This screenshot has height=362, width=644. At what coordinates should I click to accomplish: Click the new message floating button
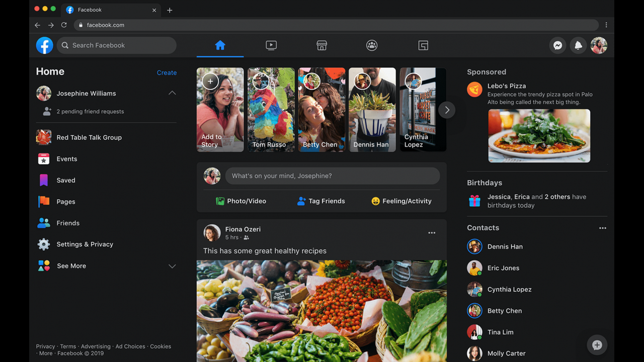(597, 345)
